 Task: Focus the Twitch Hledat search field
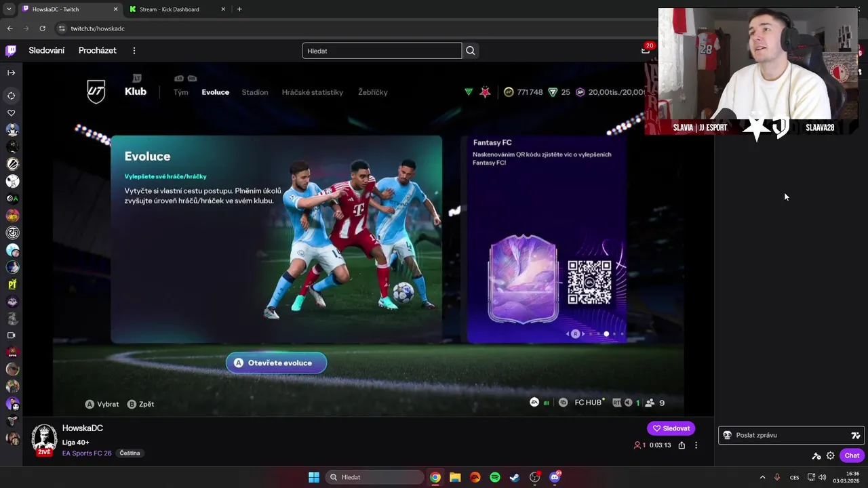pos(382,50)
